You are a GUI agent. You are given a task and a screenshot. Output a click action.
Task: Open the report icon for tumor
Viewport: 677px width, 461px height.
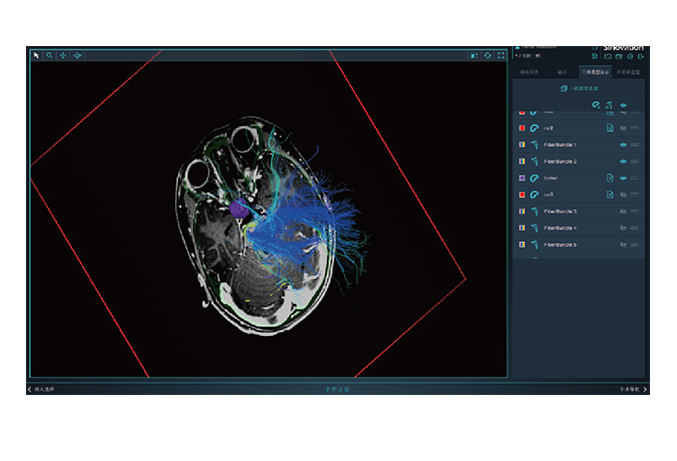tap(610, 178)
